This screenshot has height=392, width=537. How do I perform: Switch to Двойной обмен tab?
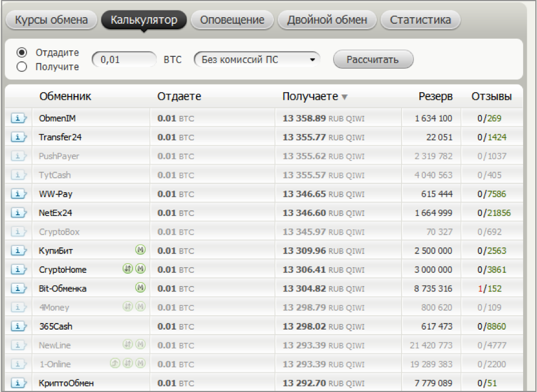pos(327,20)
